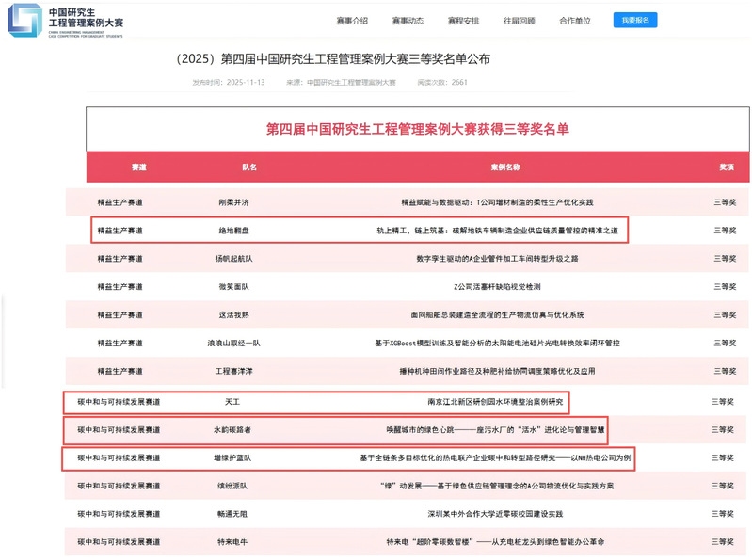Click the competition logo icon
The width and height of the screenshot is (752, 560).
coord(24,20)
